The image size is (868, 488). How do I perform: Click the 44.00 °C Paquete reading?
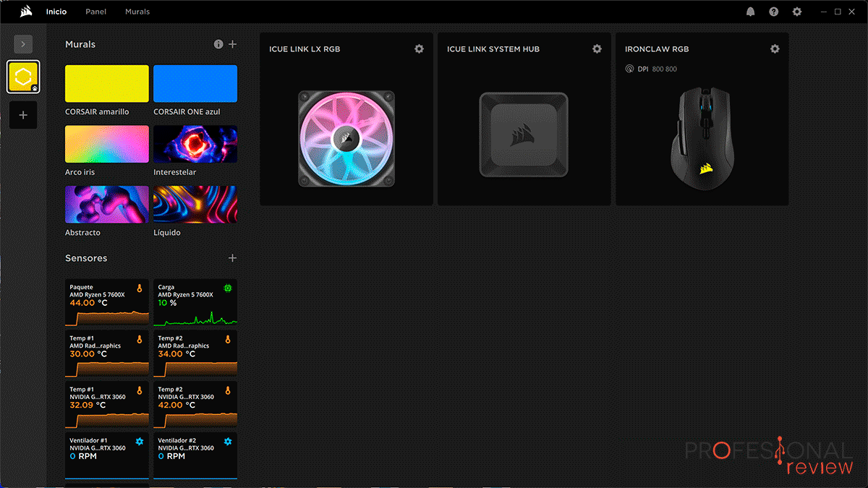88,303
